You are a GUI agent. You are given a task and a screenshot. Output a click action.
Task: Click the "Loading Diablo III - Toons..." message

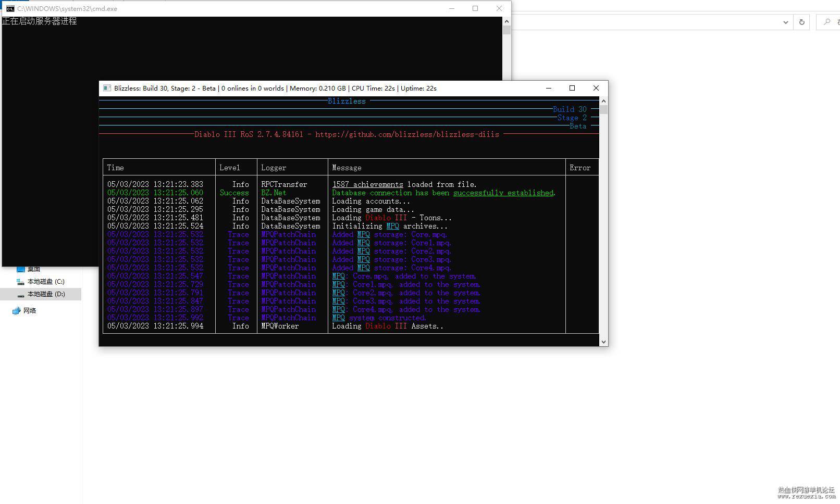[x=392, y=218]
